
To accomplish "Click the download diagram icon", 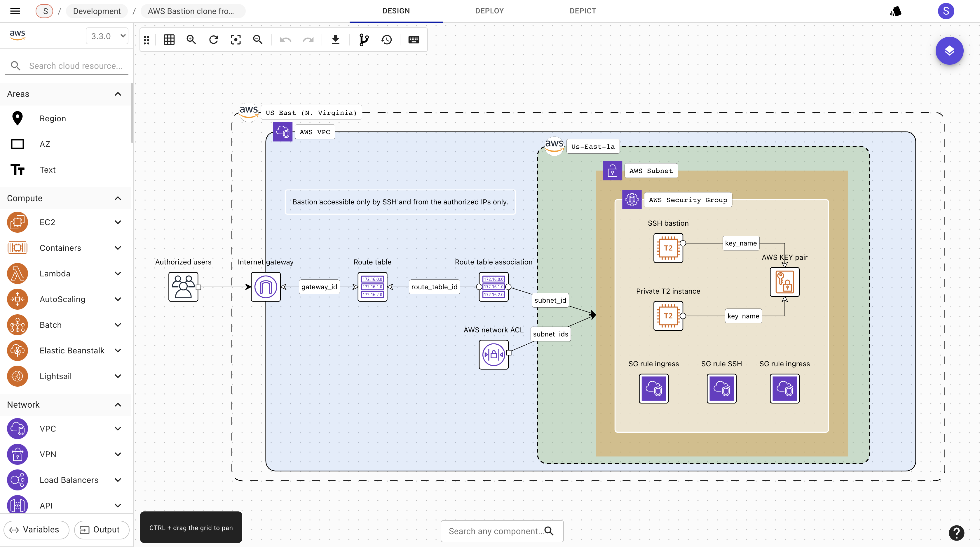I will pos(335,39).
